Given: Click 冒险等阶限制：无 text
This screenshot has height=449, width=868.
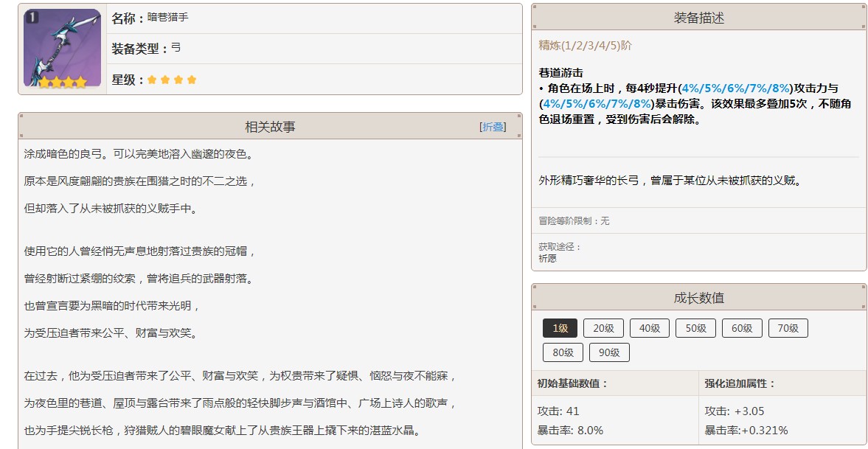Looking at the screenshot, I should coord(574,221).
